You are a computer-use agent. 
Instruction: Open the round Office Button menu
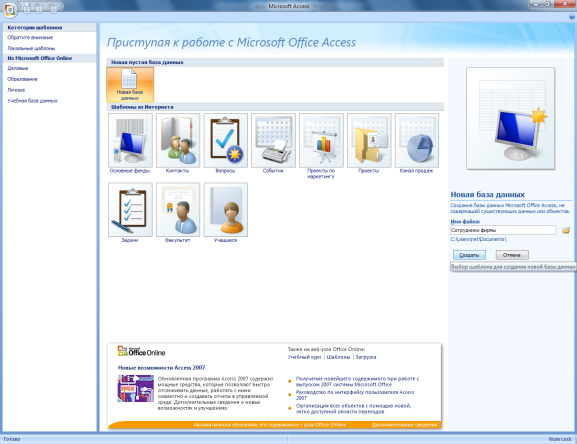(10, 10)
